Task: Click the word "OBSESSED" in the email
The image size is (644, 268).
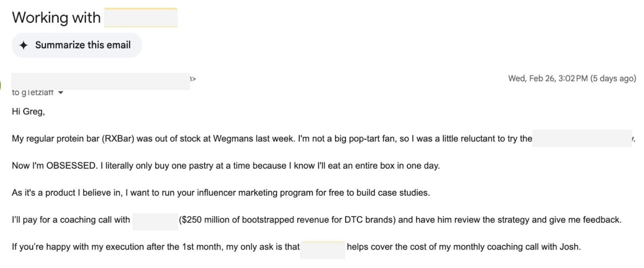Action: pos(72,166)
